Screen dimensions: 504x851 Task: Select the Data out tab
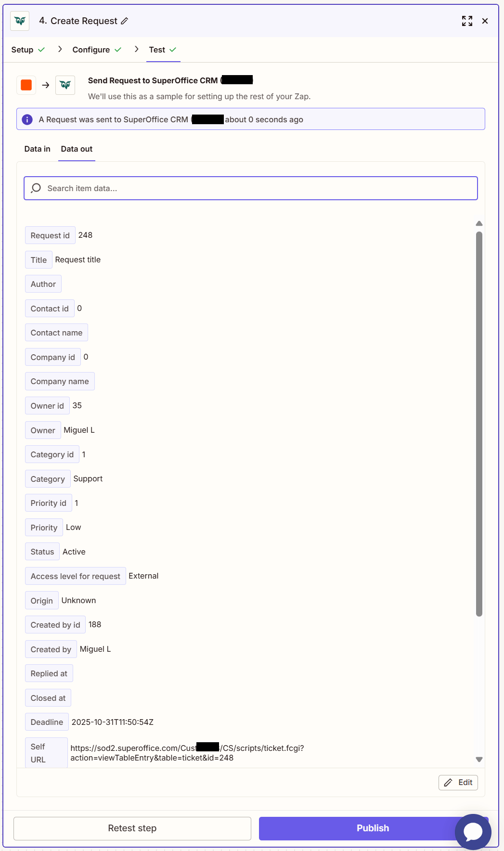click(x=76, y=149)
